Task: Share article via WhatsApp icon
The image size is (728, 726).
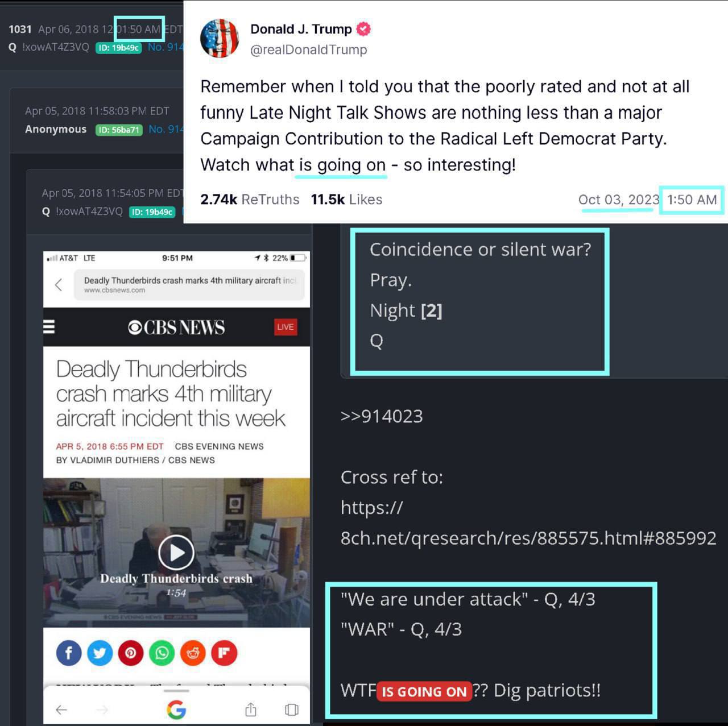Action: pyautogui.click(x=162, y=653)
